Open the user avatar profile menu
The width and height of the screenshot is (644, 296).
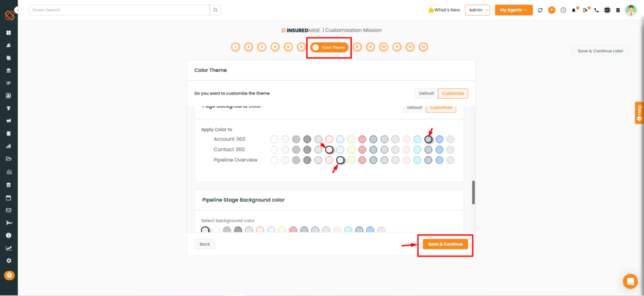(631, 10)
